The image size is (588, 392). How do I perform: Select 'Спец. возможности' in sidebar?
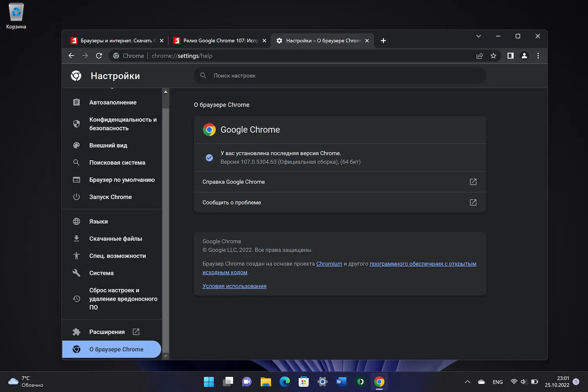(112, 256)
